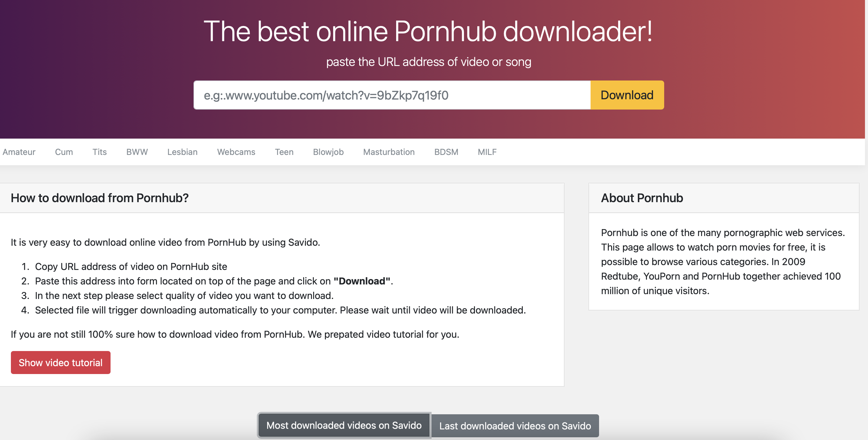Click the Webcams category link
The height and width of the screenshot is (440, 868).
click(236, 152)
